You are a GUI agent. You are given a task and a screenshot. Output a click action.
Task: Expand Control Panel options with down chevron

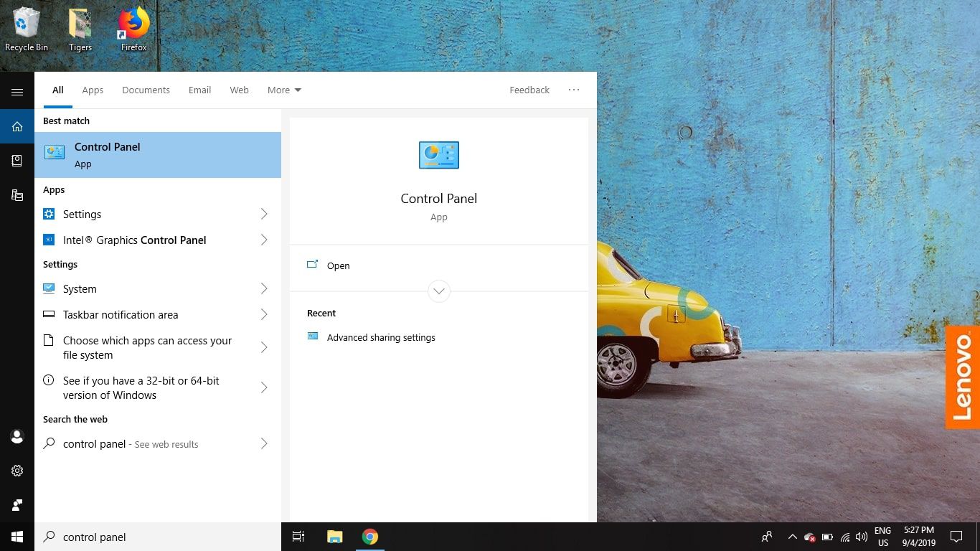click(438, 291)
